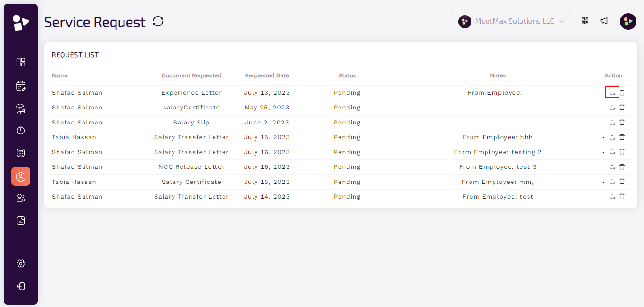Delete the request with note 'testing 2'
Image resolution: width=644 pixels, height=307 pixels.
point(622,152)
